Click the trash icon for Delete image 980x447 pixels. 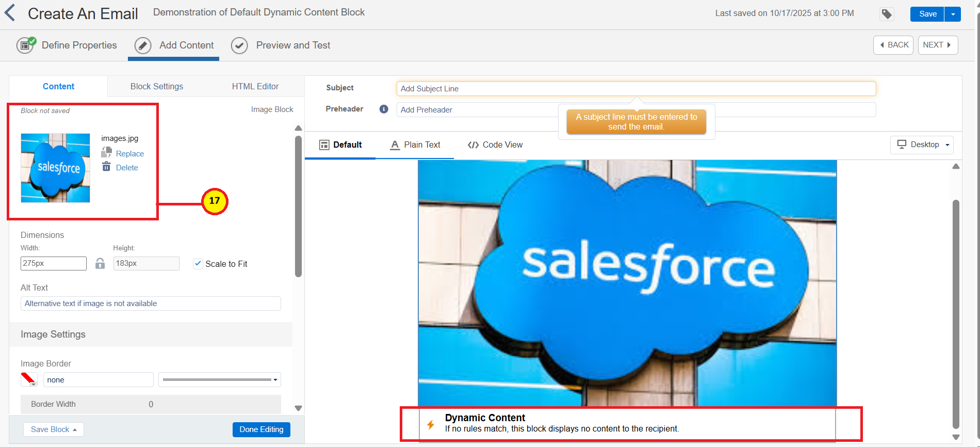(x=106, y=167)
